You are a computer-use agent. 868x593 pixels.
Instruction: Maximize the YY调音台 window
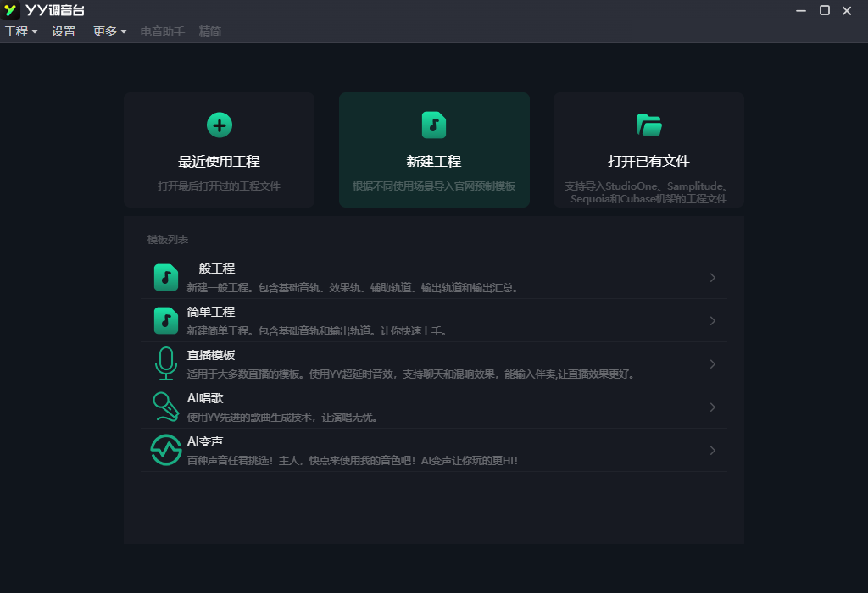tap(824, 10)
